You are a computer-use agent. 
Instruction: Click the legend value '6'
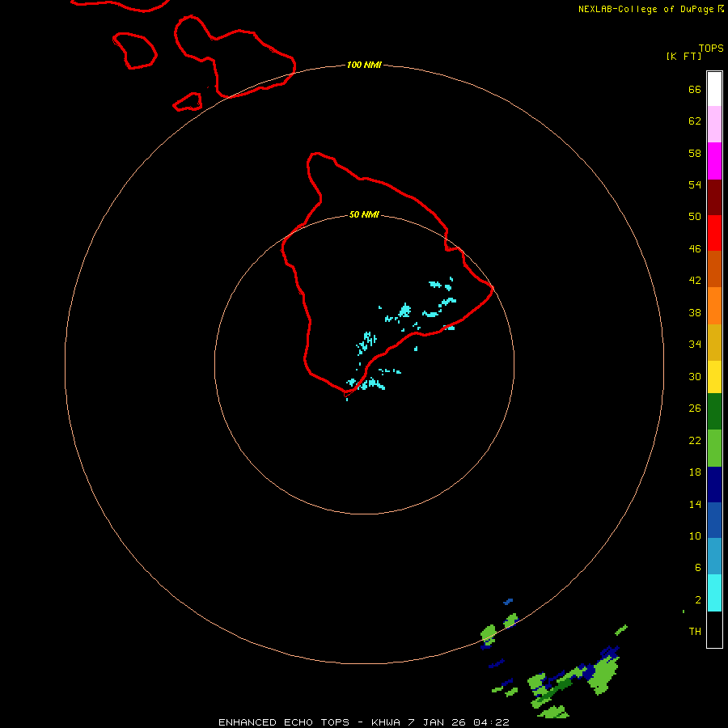(x=698, y=568)
